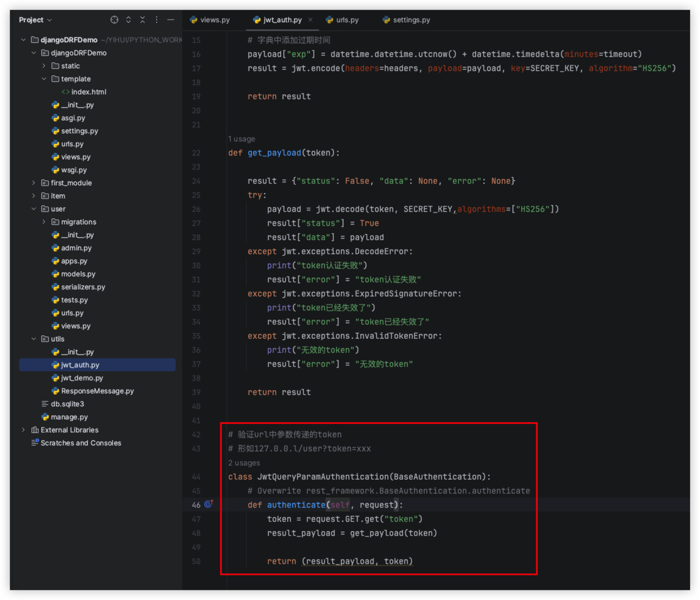Click the overriding method gutter icon on line 46
This screenshot has height=600, width=700.
pyautogui.click(x=209, y=504)
